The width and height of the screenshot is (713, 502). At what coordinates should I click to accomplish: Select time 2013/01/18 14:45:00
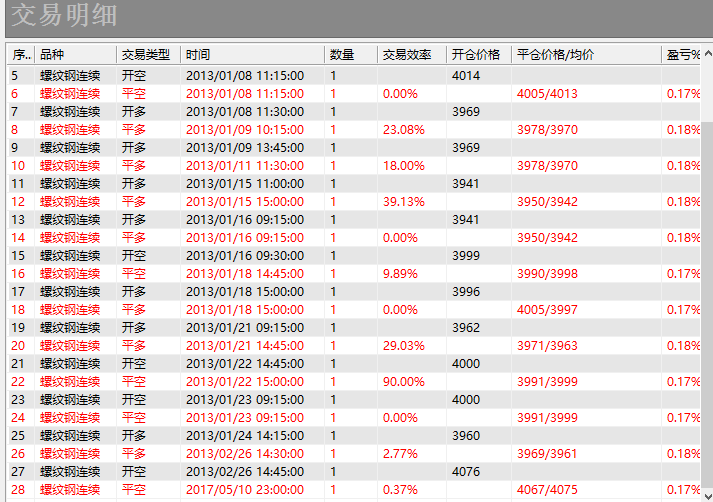point(245,274)
